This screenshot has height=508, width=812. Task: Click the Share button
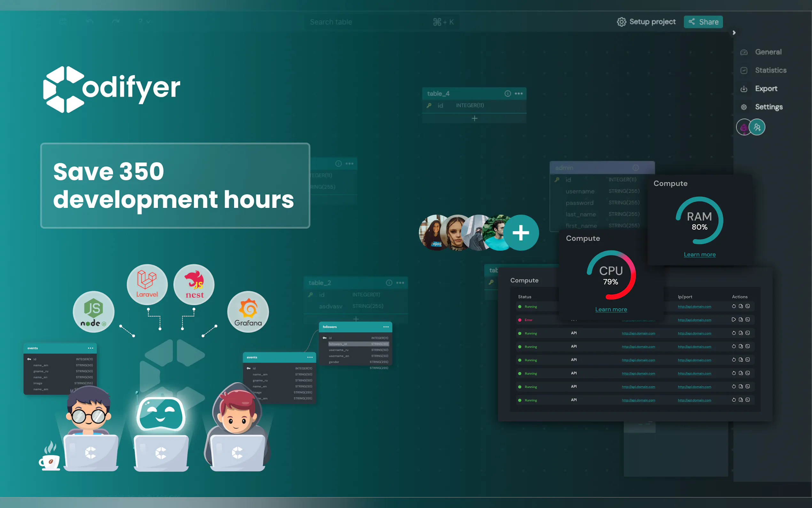click(x=703, y=22)
